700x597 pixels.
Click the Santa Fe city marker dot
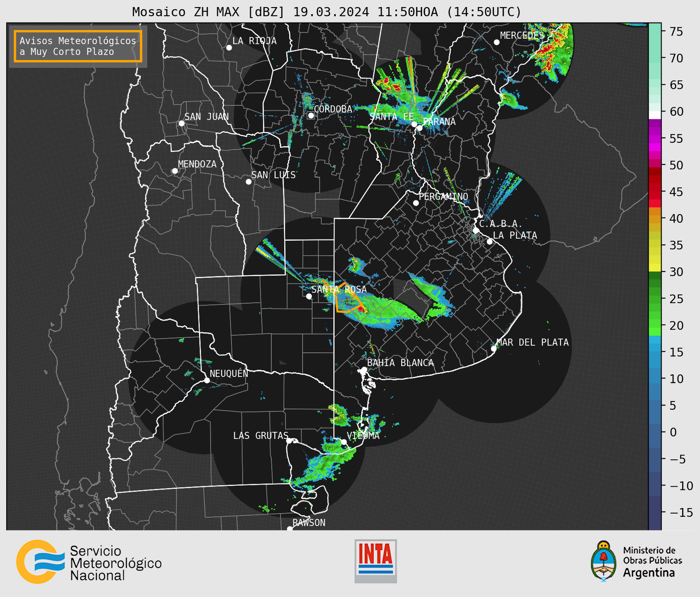(414, 124)
